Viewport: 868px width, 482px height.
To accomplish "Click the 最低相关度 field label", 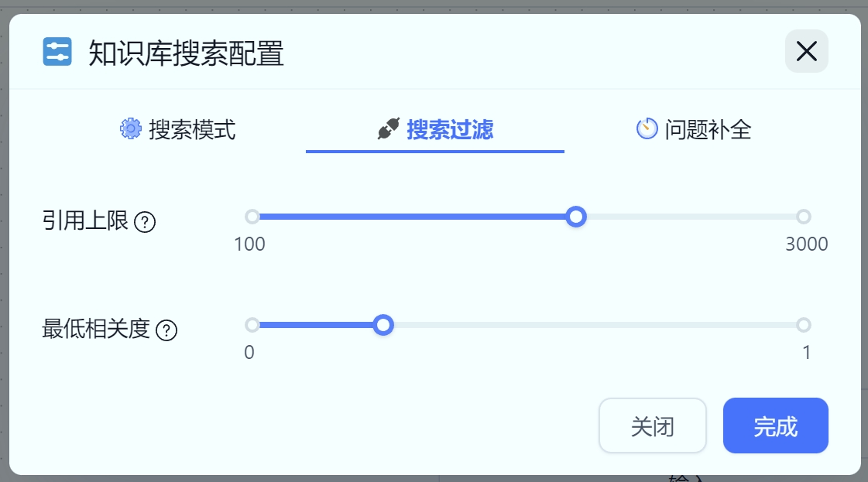I will (95, 330).
